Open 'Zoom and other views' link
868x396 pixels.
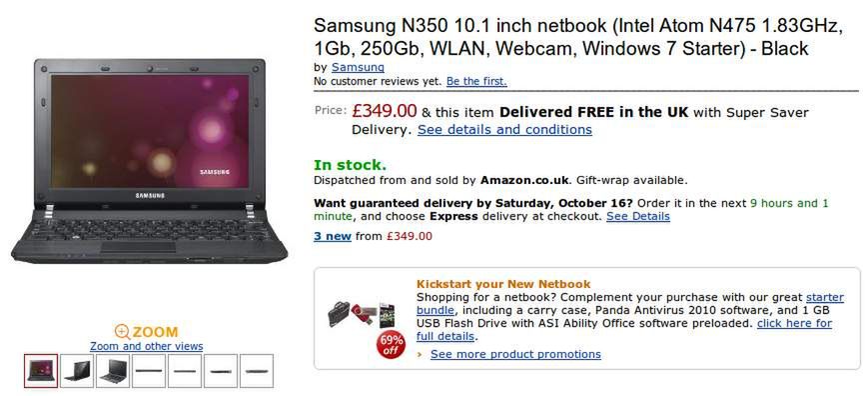click(x=146, y=346)
